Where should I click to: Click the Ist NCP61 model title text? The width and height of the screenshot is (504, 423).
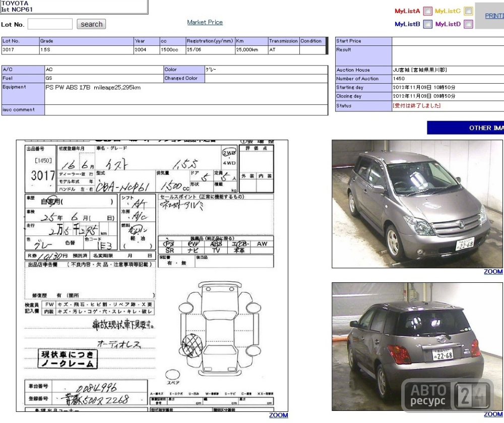(x=17, y=9)
